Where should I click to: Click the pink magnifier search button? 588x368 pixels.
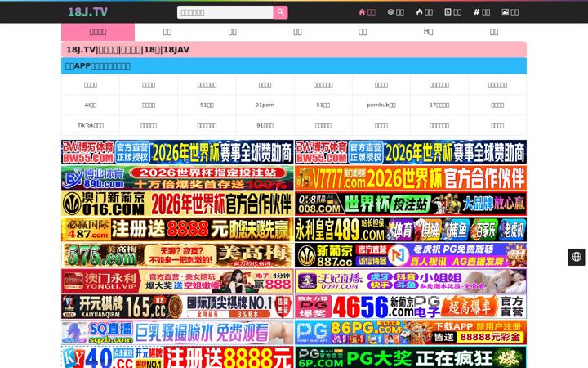tap(280, 12)
